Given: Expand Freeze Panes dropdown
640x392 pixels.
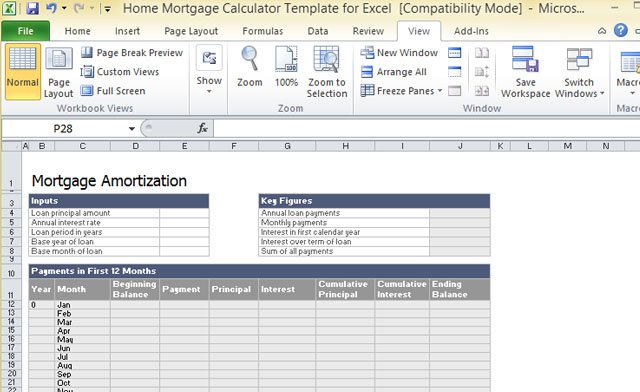Looking at the screenshot, I should [x=402, y=91].
